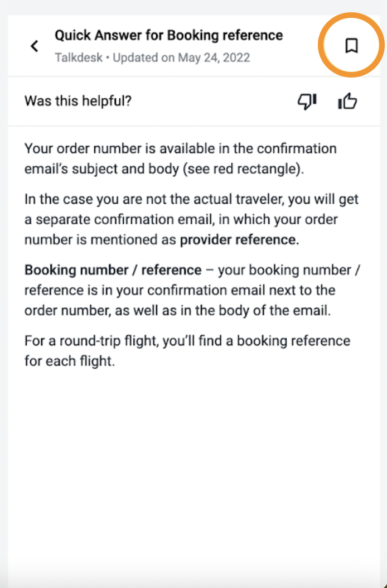387x588 pixels.
Task: Click the bold provider reference text
Action: point(238,240)
